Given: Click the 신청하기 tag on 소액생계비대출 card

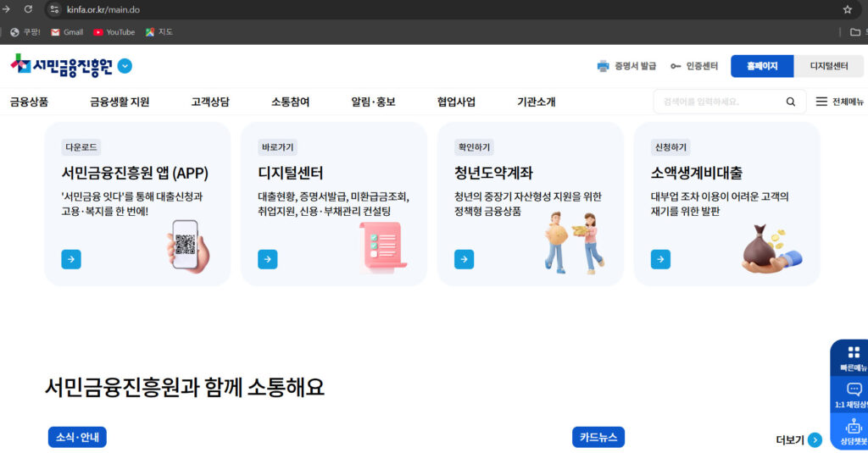Looking at the screenshot, I should [670, 147].
